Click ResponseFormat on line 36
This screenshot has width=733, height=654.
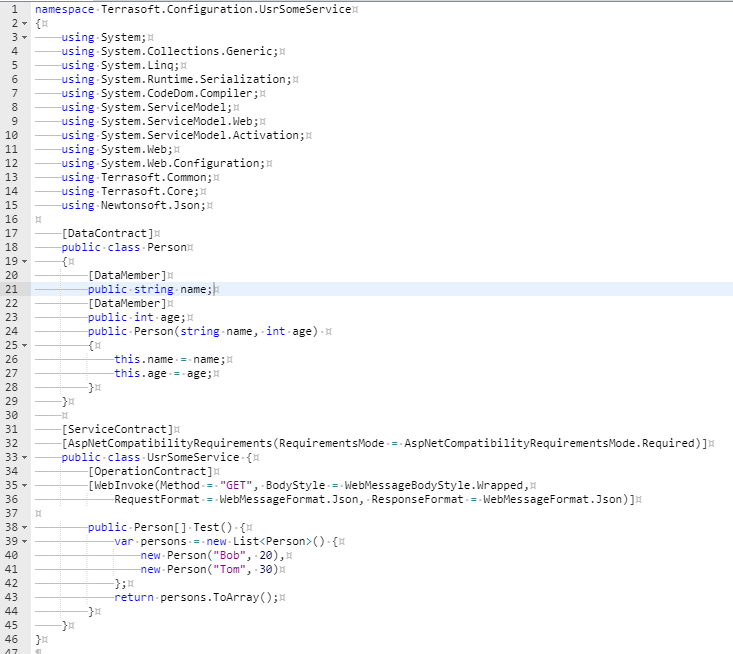417,499
